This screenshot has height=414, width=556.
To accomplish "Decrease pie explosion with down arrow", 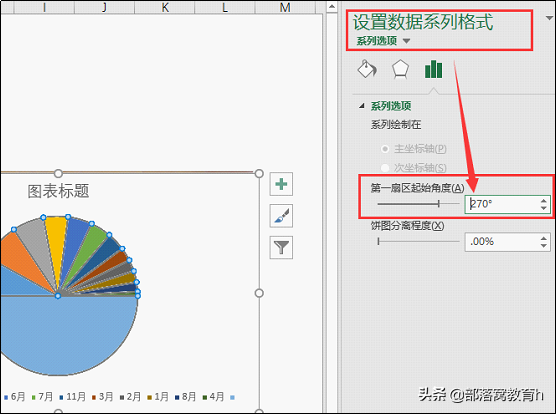I will pyautogui.click(x=544, y=245).
